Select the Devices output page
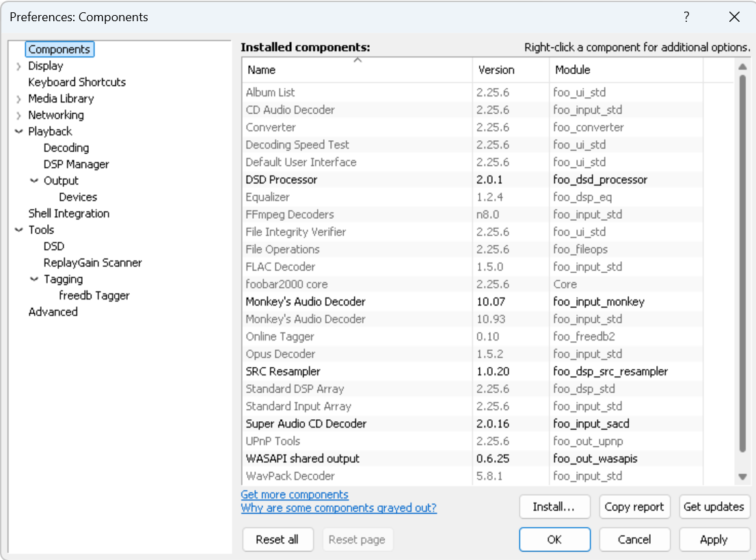The height and width of the screenshot is (560, 756). (x=78, y=197)
